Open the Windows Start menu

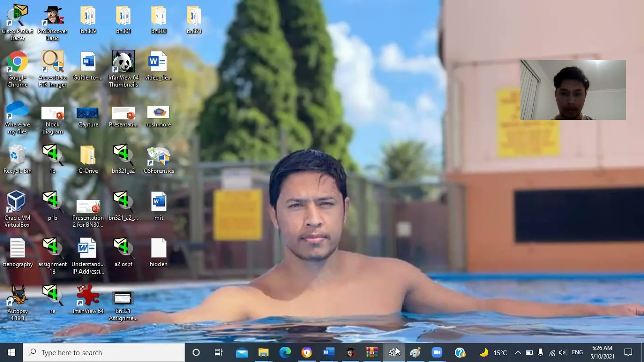11,352
